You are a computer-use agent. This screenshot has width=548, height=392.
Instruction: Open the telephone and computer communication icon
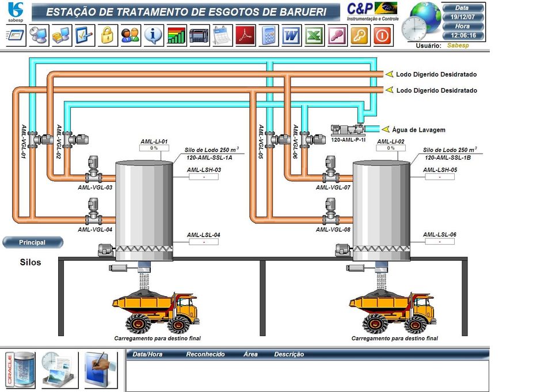[x=62, y=36]
